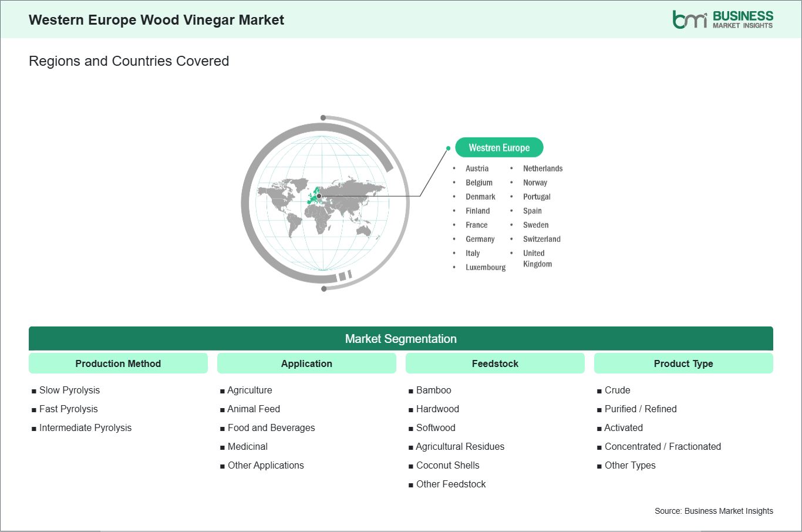Click the 'Agriculture' application item
The image size is (802, 532).
pos(250,390)
